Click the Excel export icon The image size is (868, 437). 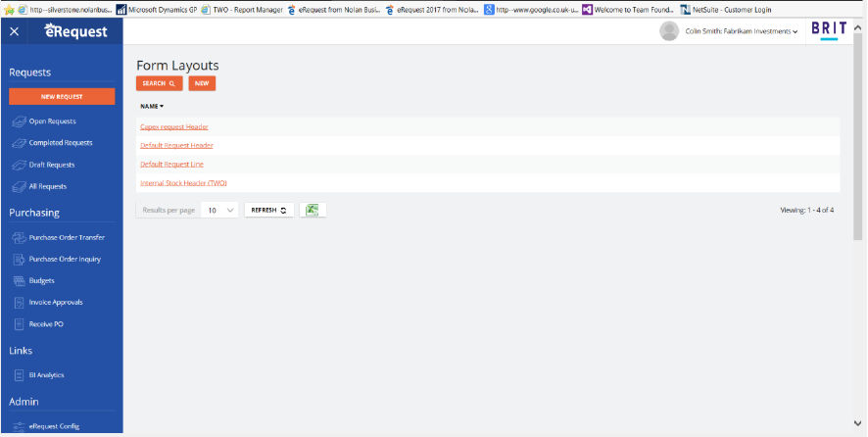coord(313,210)
